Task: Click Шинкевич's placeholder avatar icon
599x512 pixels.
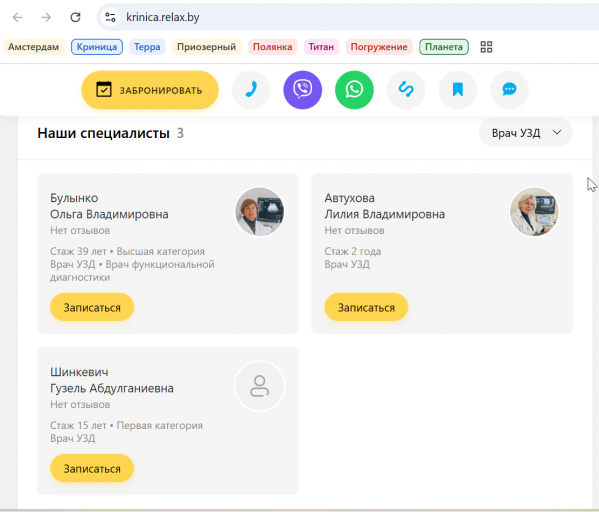Action: (259, 386)
